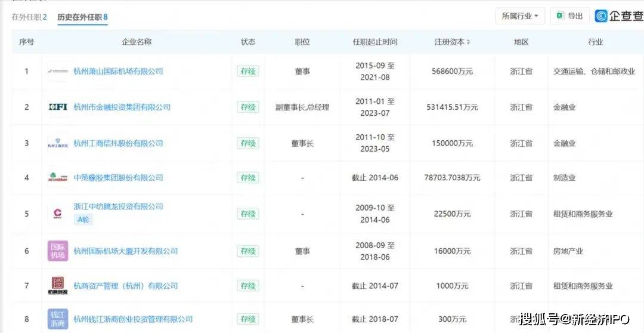The image size is (644, 333).
Task: Open 杭商资产管理（杭州）有限公司 link
Action: point(126,286)
